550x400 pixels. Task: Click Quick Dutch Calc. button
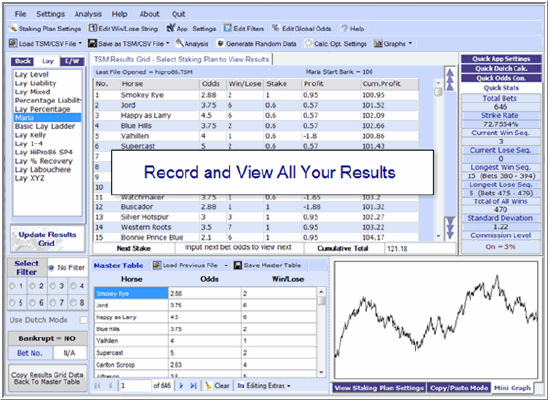tap(501, 68)
